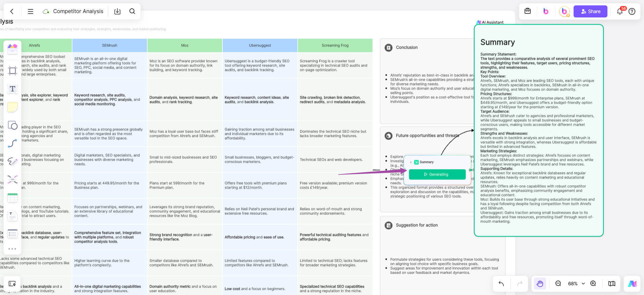The width and height of the screenshot is (644, 295).
Task: Click Future opportunities and threats heading
Action: point(427,136)
